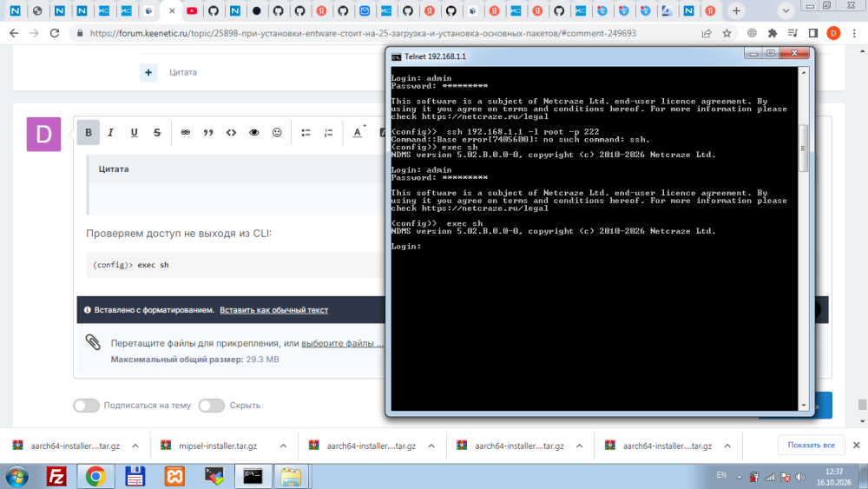868x489 pixels.
Task: Open XAMPP from the taskbar
Action: (x=175, y=476)
